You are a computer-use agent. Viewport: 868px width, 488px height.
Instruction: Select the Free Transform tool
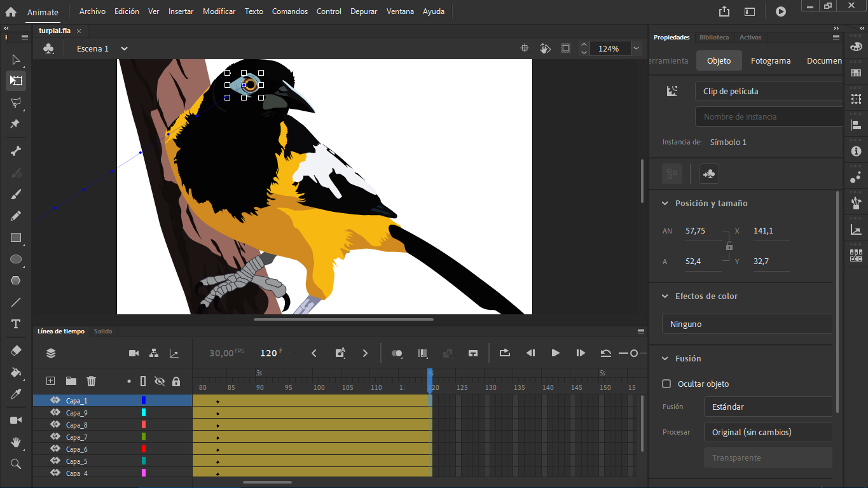pyautogui.click(x=16, y=81)
